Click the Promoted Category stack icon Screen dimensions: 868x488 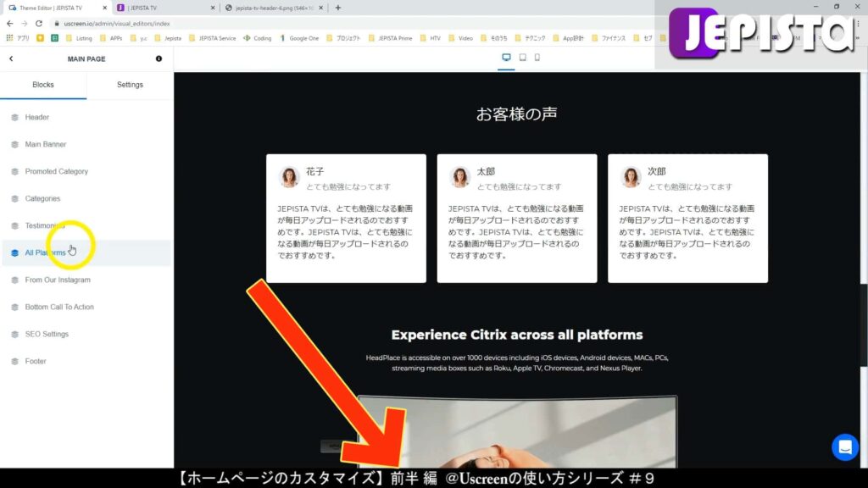[x=15, y=171]
